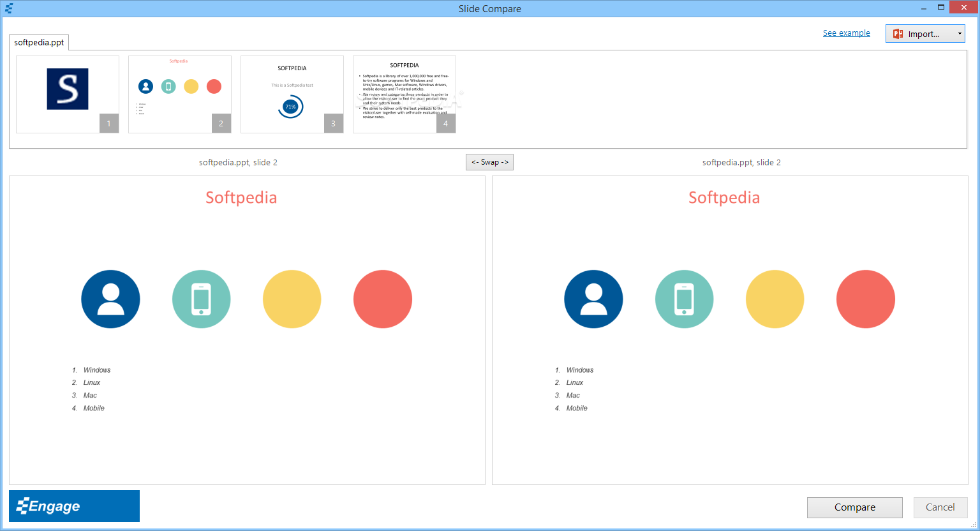Screen dimensions: 980x531
Task: Close the Slide Compare window
Action: (x=963, y=8)
